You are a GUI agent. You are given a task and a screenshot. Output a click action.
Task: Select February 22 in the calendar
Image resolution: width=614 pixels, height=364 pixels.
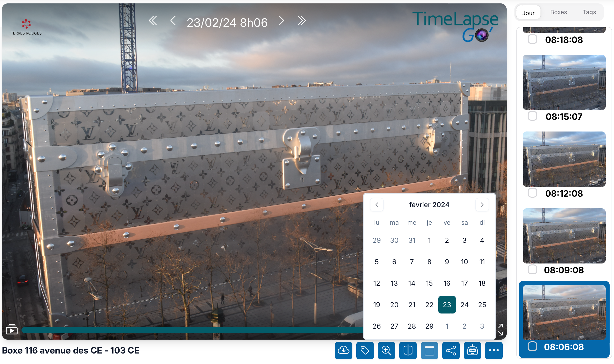(429, 305)
